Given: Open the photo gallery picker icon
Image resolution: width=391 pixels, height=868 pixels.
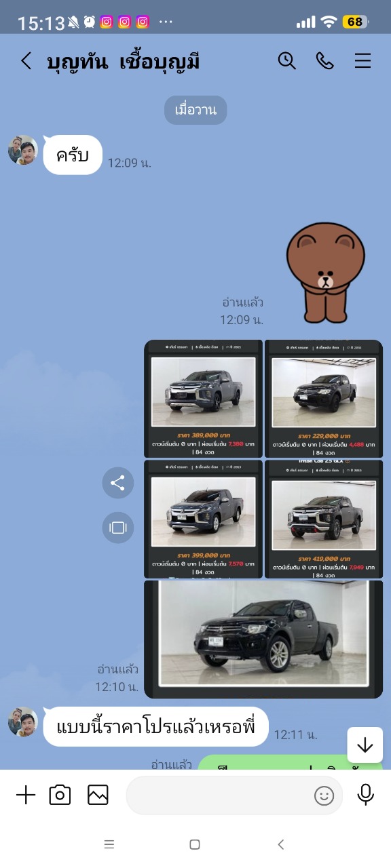Looking at the screenshot, I should [x=98, y=795].
